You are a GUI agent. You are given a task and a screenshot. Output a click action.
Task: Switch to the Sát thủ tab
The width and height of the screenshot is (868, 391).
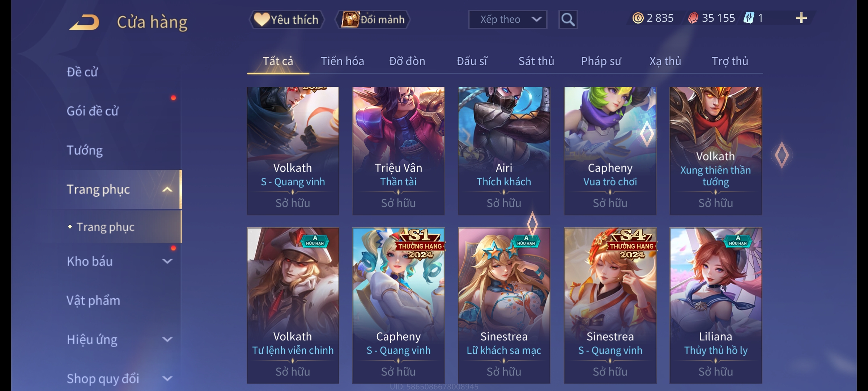[536, 61]
